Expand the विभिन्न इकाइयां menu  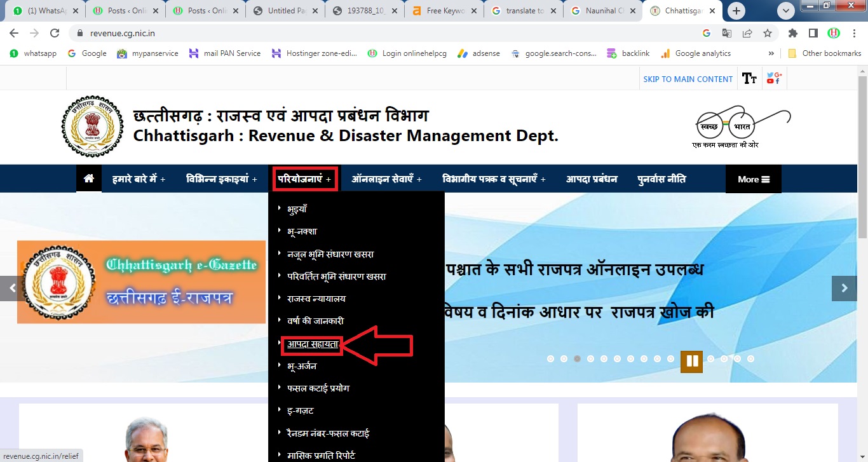(x=221, y=179)
